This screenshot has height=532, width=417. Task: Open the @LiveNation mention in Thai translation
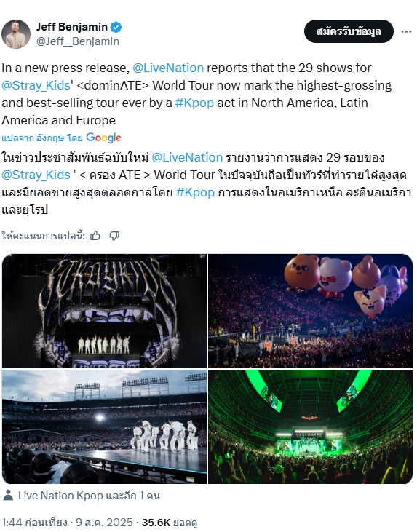pyautogui.click(x=187, y=157)
